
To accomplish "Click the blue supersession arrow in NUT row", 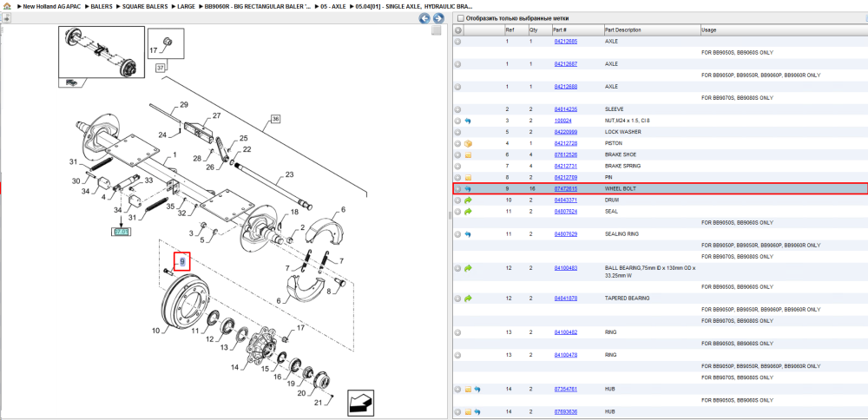I will tap(468, 121).
